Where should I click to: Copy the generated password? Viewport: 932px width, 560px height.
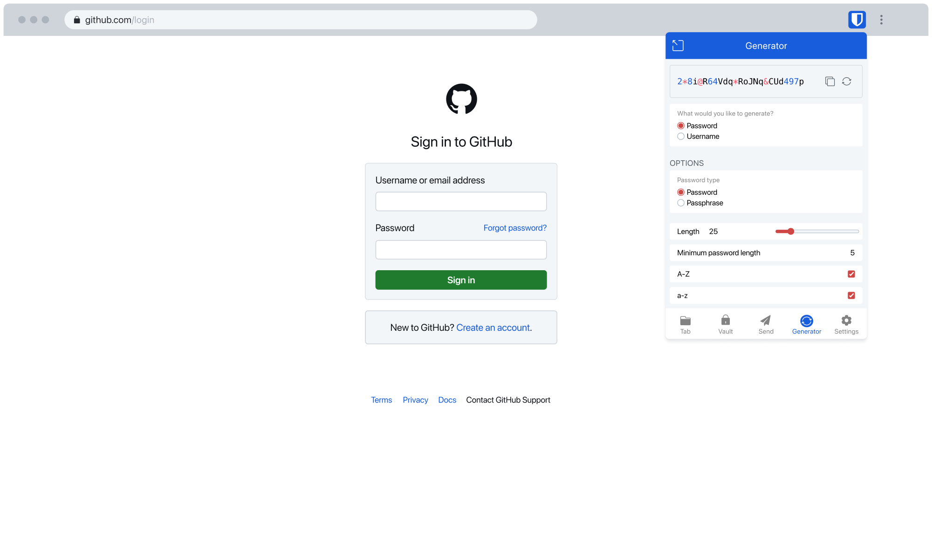(x=829, y=82)
